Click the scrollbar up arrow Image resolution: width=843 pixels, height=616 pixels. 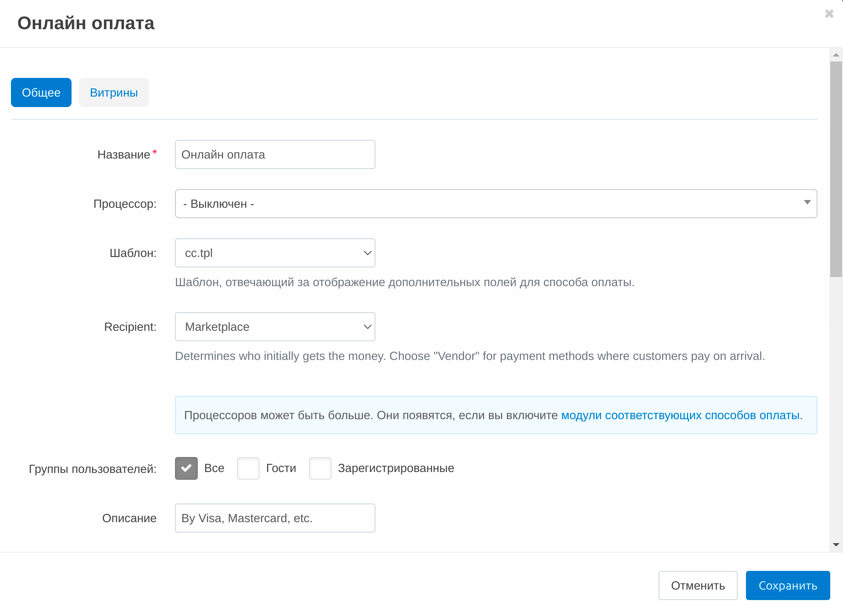pyautogui.click(x=836, y=55)
